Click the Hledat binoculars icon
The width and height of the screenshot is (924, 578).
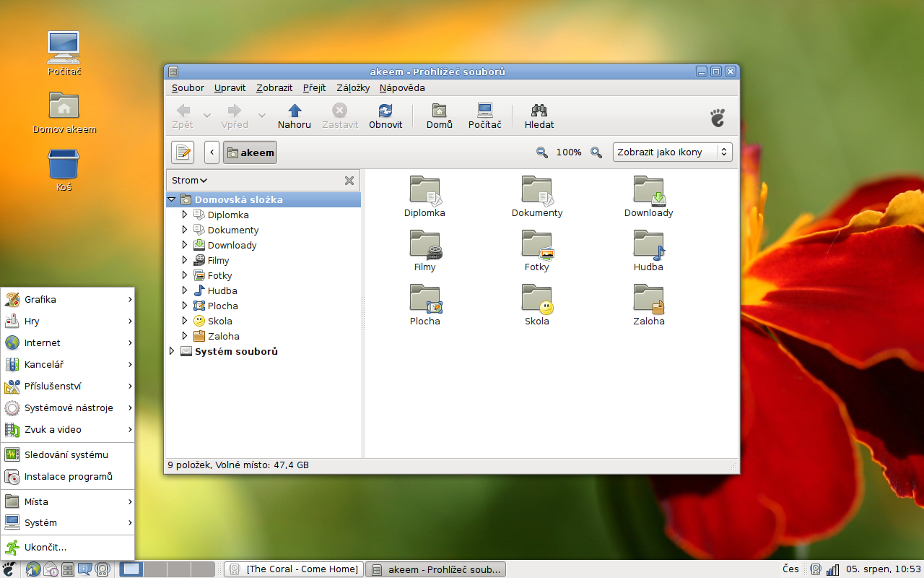539,111
